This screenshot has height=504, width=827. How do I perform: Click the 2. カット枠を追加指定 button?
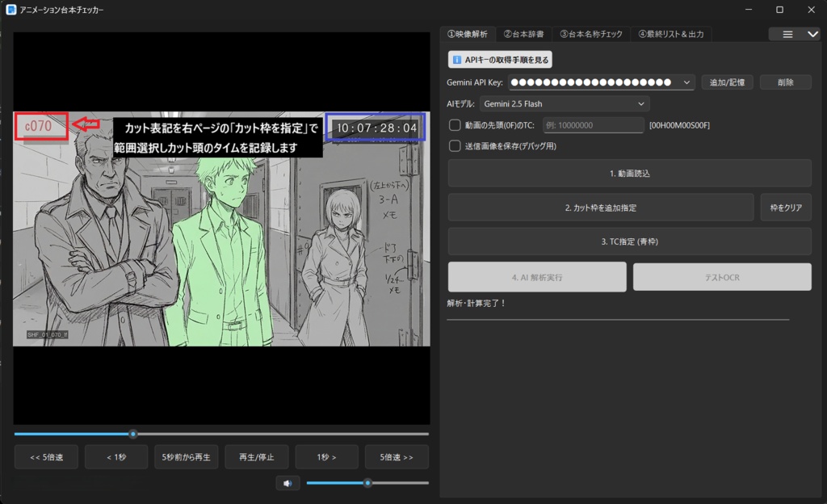coord(601,208)
